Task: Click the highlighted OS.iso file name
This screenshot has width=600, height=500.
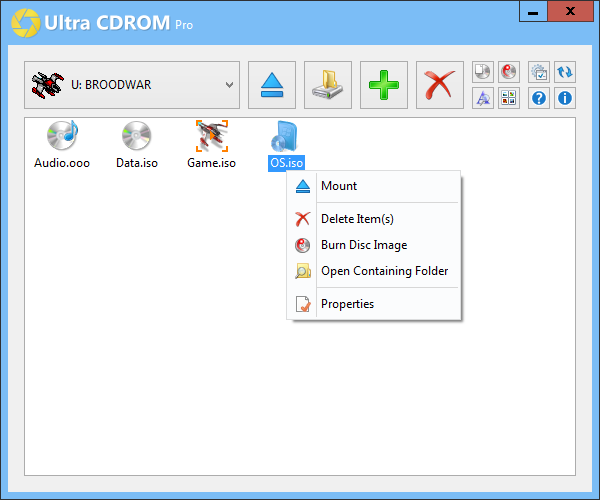Action: pyautogui.click(x=287, y=163)
